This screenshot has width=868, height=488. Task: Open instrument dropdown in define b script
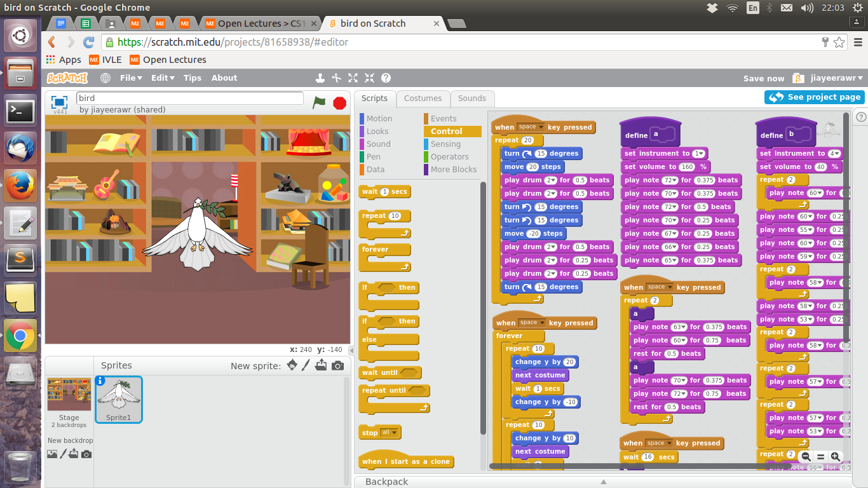[x=835, y=153]
